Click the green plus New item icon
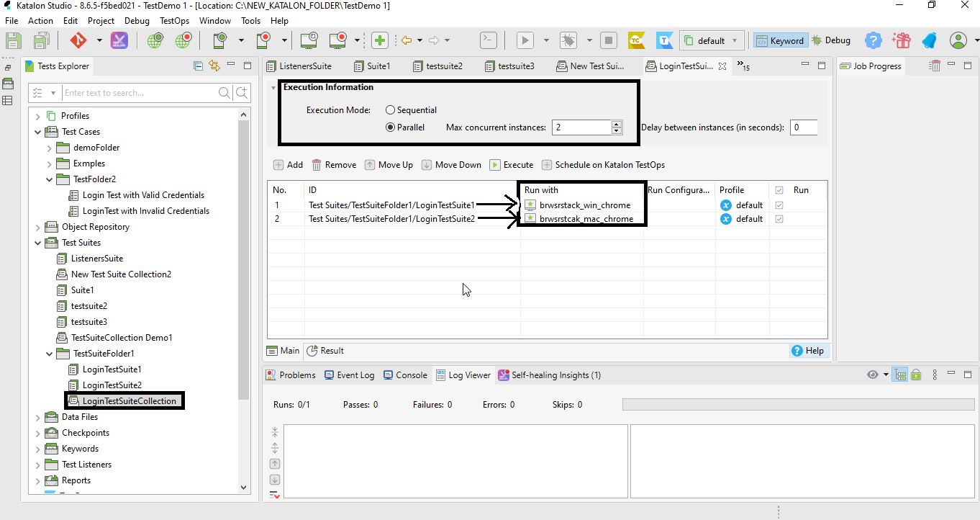This screenshot has width=980, height=520. point(380,40)
